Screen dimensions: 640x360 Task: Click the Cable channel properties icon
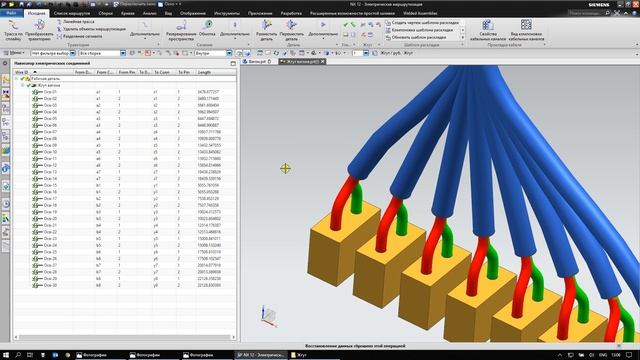click(488, 25)
